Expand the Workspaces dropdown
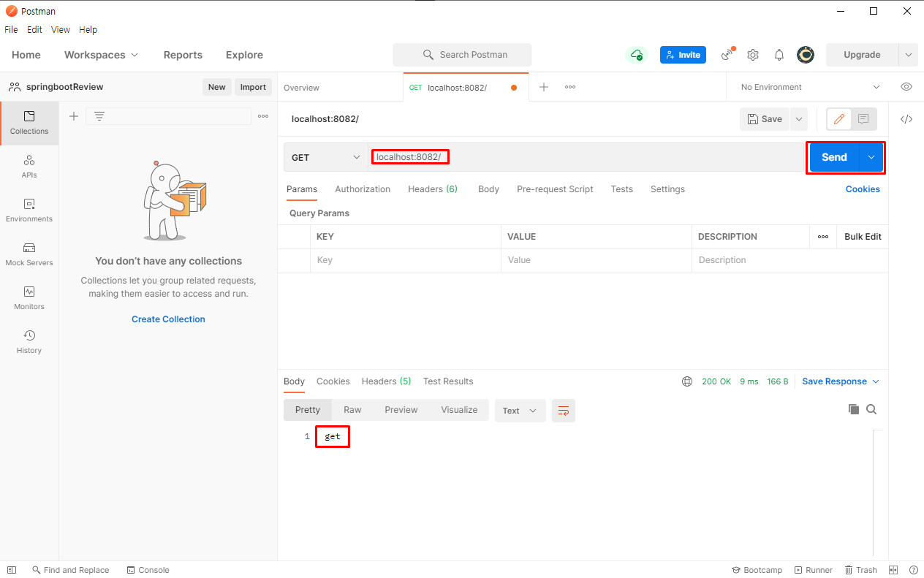Screen dimensions: 924x578 pos(101,55)
